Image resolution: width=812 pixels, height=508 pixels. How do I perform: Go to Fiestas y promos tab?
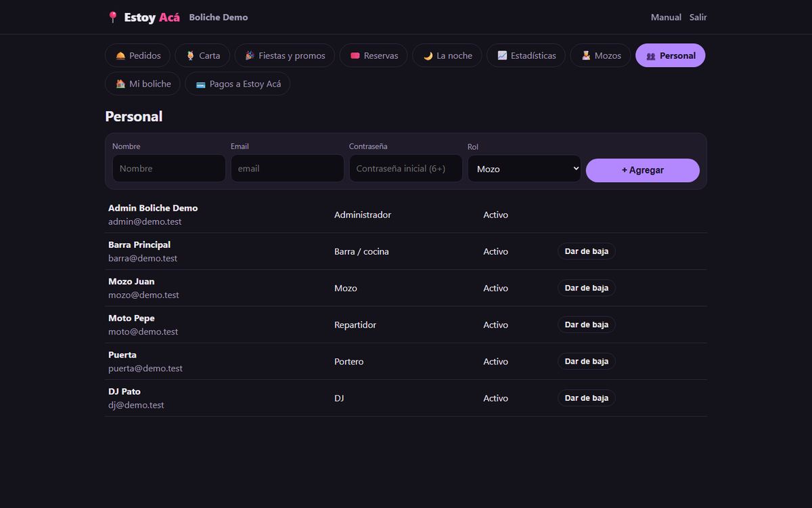[285, 56]
